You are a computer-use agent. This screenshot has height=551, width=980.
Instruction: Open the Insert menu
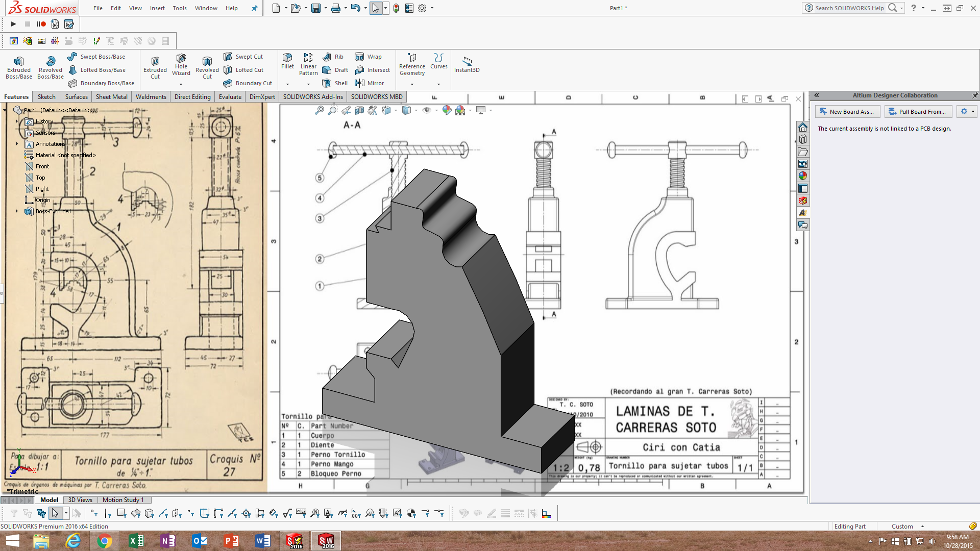(x=157, y=8)
